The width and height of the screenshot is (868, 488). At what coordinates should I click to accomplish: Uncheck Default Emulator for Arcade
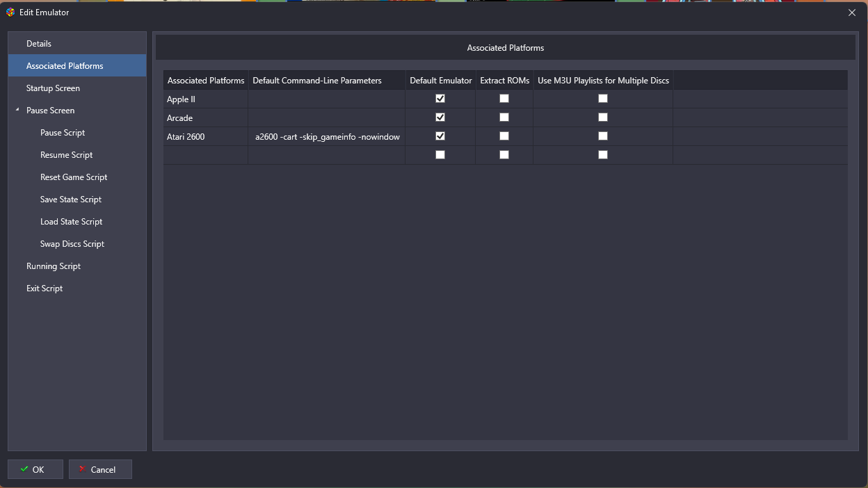[x=440, y=117]
